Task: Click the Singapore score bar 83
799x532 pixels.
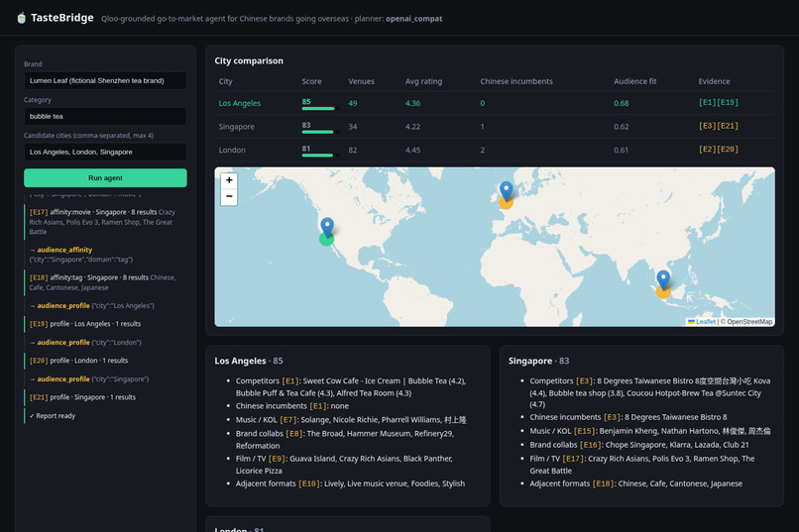Action: tap(319, 132)
